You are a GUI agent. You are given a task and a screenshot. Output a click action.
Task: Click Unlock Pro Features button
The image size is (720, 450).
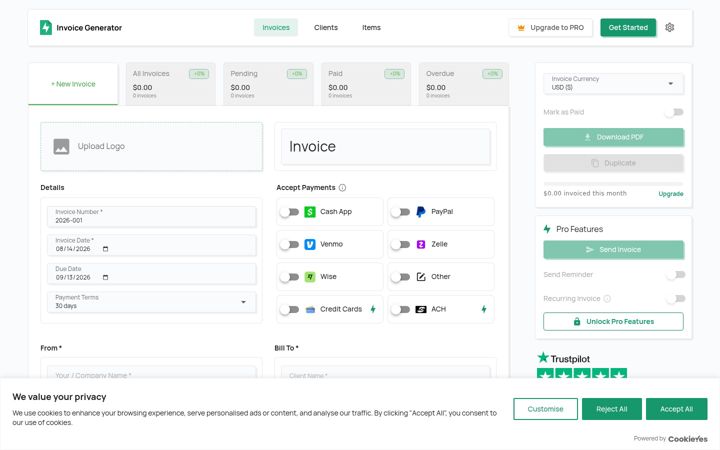613,321
